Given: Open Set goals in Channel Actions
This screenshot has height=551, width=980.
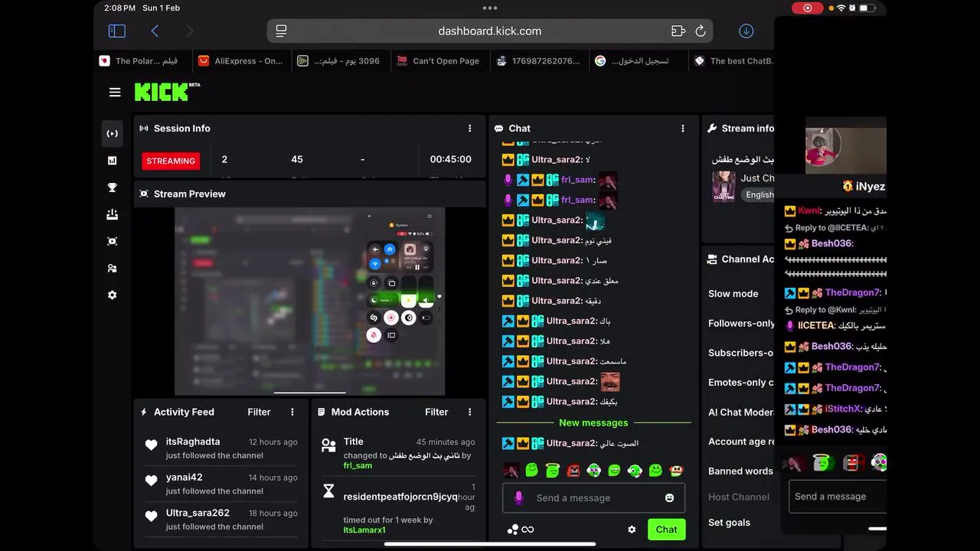Looking at the screenshot, I should point(729,523).
